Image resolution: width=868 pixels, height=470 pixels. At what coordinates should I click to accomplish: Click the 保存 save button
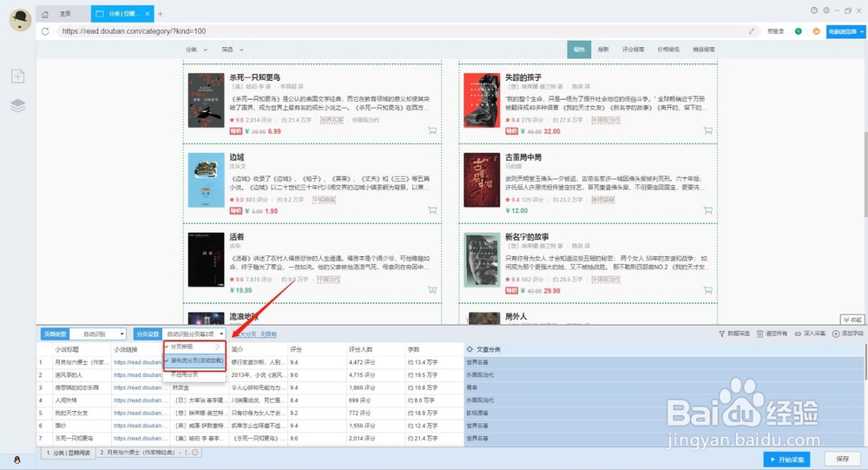843,460
